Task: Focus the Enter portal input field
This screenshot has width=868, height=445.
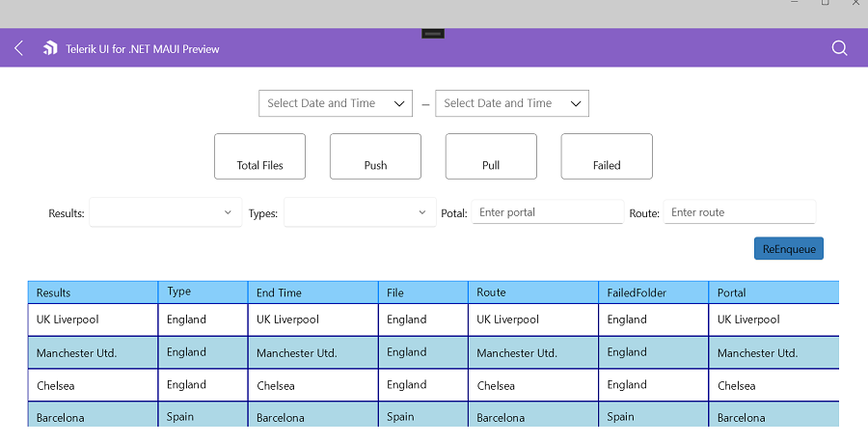Action: click(x=547, y=212)
